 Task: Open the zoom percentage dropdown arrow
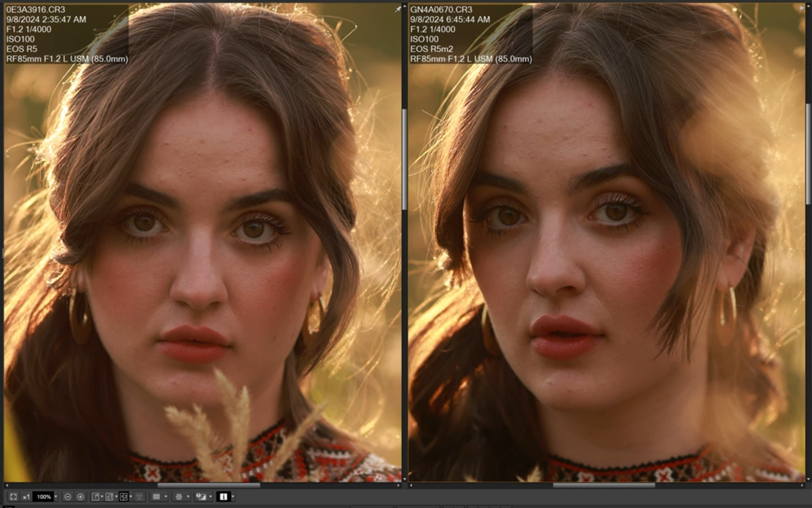pyautogui.click(x=56, y=497)
